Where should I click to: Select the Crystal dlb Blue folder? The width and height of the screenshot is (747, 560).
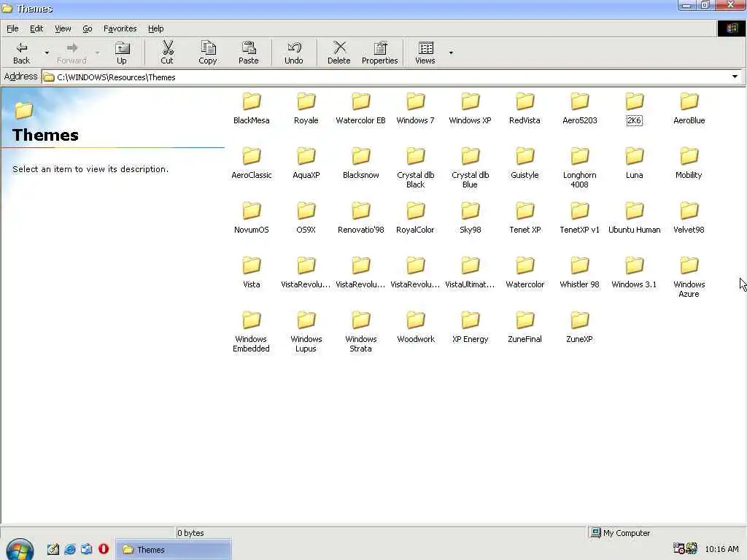[x=471, y=168]
